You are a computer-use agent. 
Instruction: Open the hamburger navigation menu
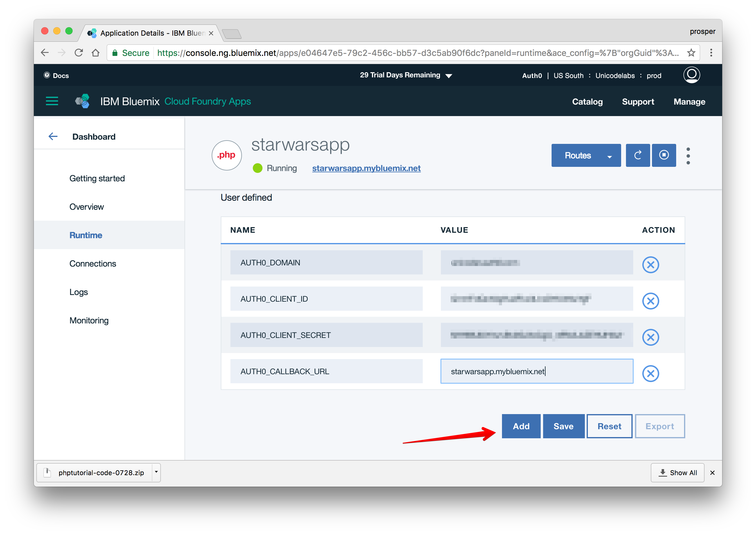[52, 101]
